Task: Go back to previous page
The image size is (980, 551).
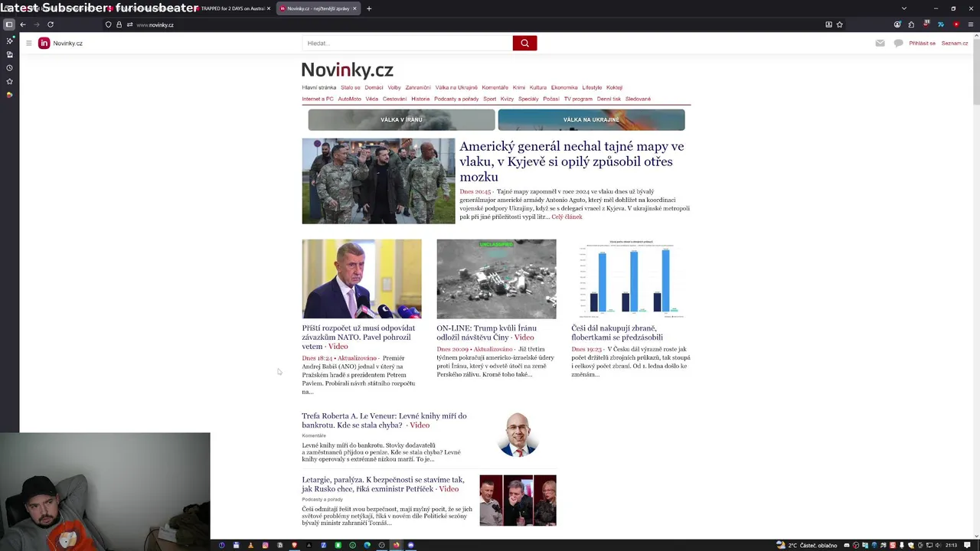Action: coord(23,24)
